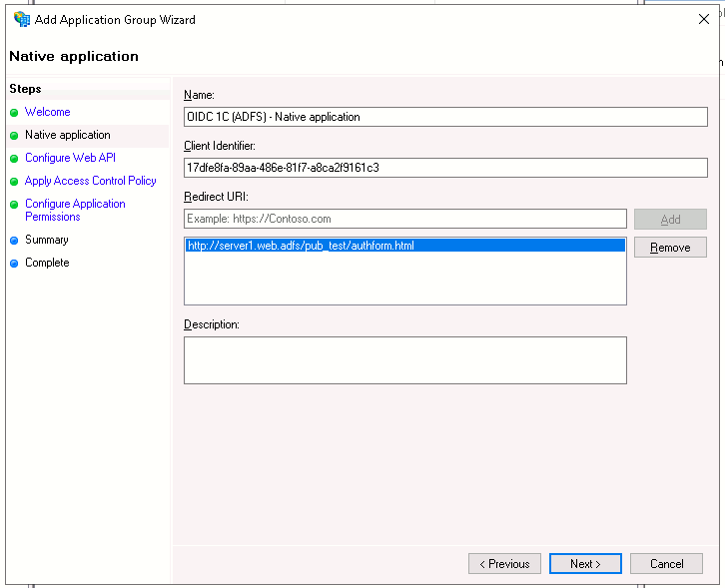Click the Description text area
Viewport: 725px width, 588px height.
(x=404, y=359)
